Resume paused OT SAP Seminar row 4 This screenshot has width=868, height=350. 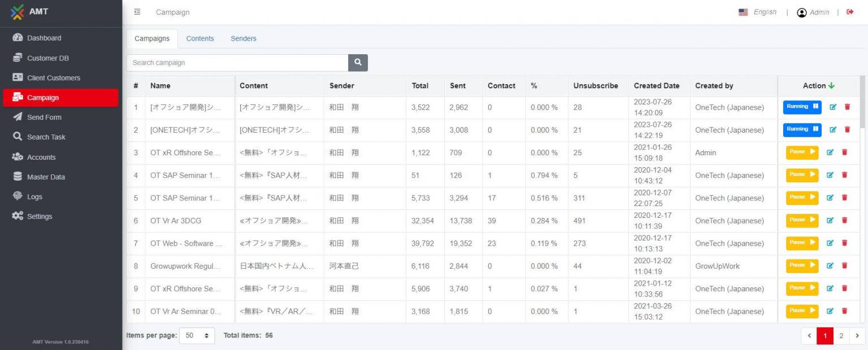click(802, 175)
